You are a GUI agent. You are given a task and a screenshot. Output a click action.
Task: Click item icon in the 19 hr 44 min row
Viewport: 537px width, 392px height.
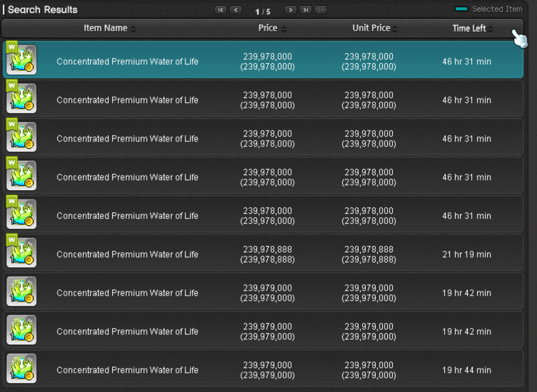point(21,368)
